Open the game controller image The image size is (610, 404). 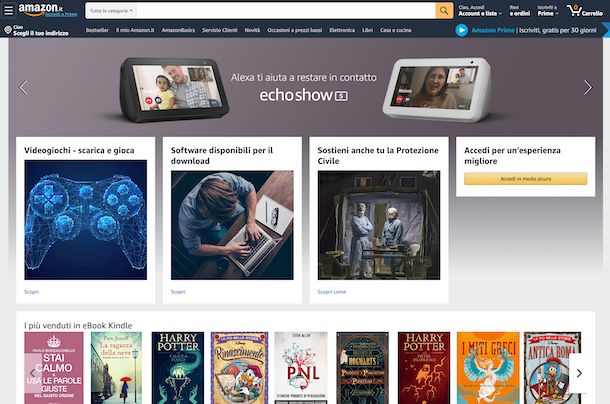point(86,220)
